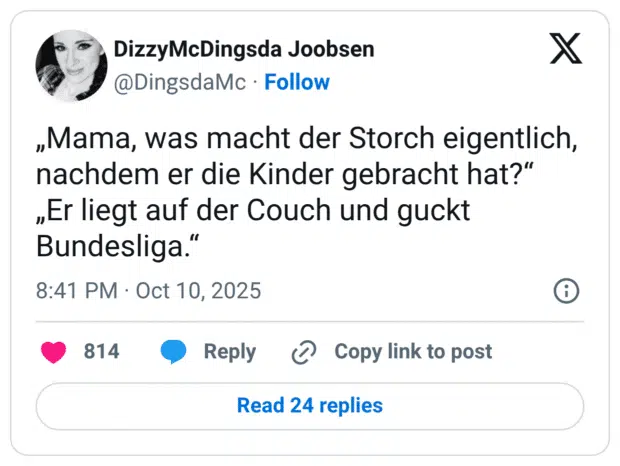Follow the DingsdaMc account
Screen dimensions: 620x466
pos(297,82)
